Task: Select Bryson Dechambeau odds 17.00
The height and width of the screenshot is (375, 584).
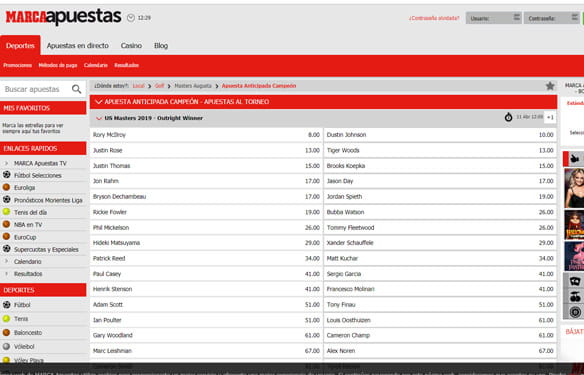Action: [x=206, y=197]
